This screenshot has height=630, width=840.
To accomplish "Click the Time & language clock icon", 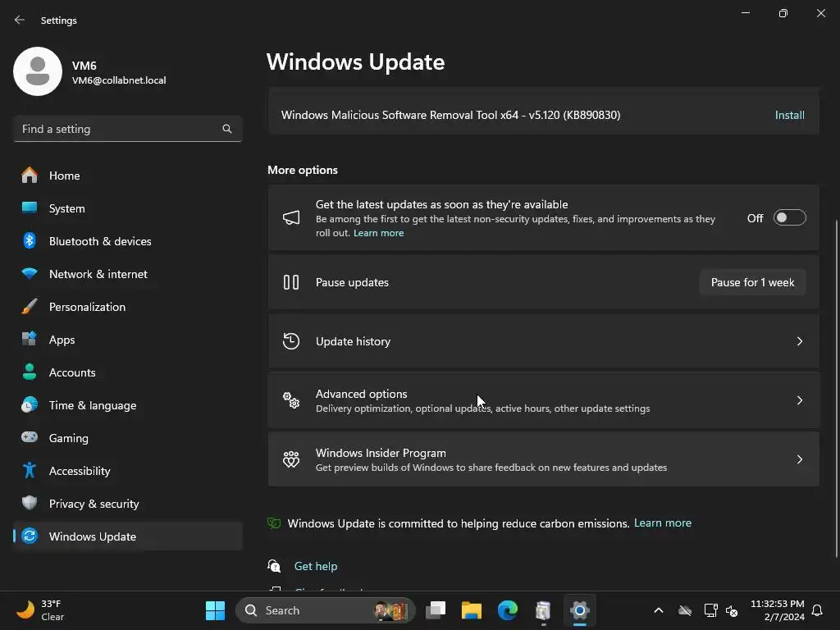I will coord(30,405).
